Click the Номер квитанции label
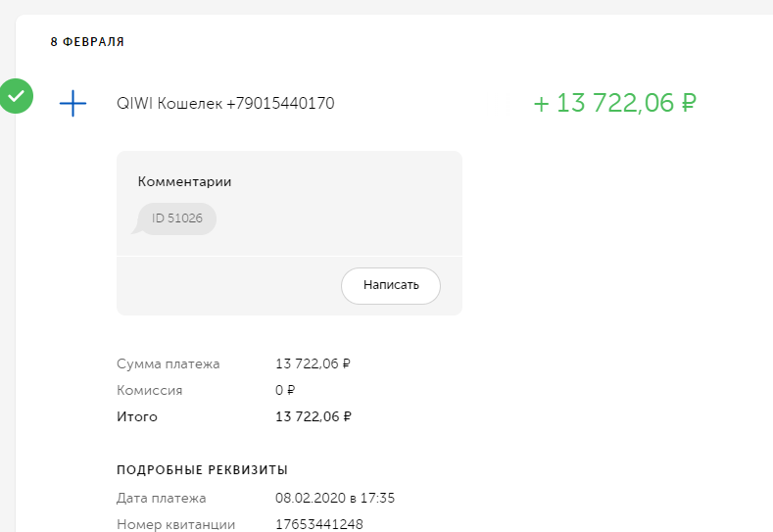 [175, 524]
